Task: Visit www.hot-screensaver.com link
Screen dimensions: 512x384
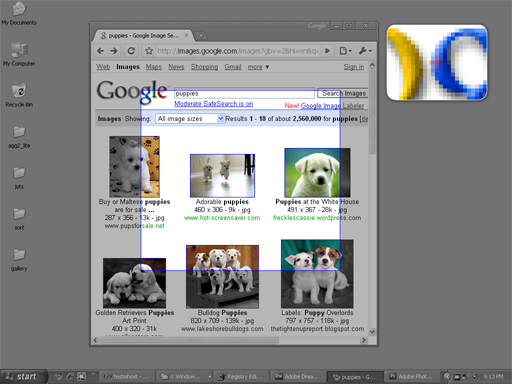Action: pyautogui.click(x=222, y=218)
